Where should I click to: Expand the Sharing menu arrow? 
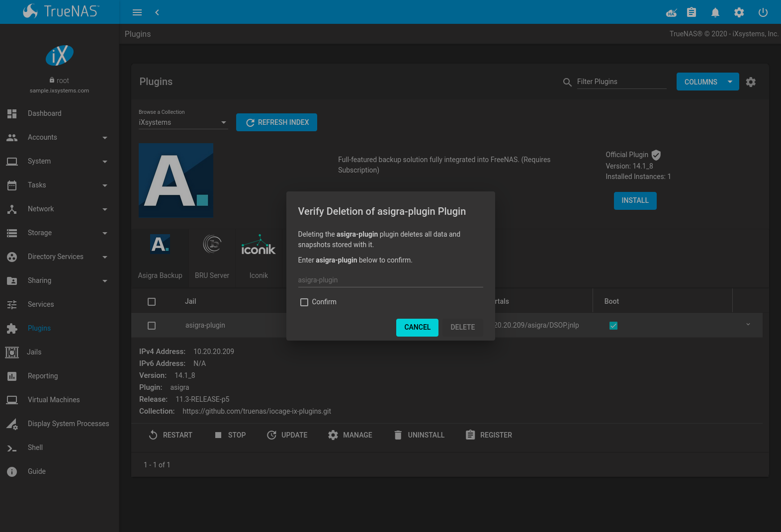pos(105,281)
